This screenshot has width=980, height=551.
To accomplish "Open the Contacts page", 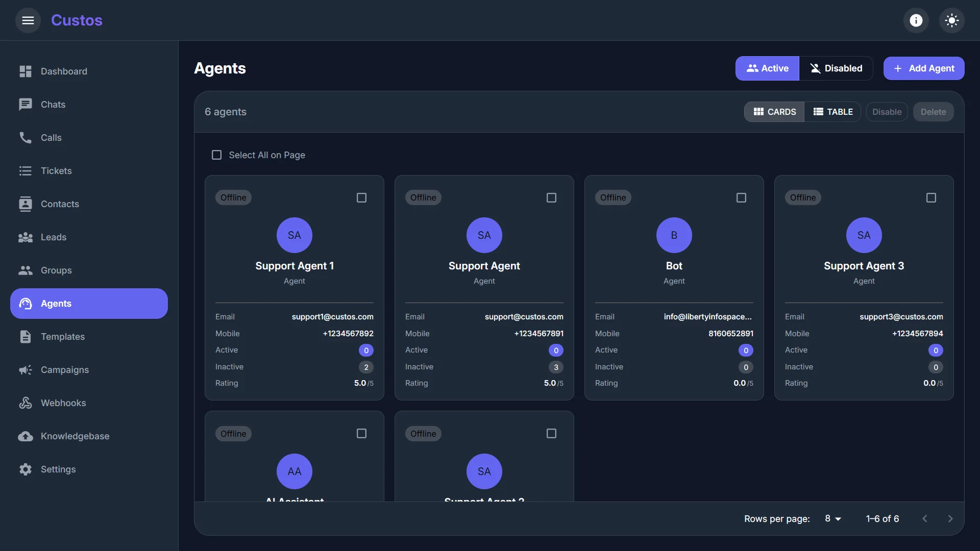I will tap(89, 204).
